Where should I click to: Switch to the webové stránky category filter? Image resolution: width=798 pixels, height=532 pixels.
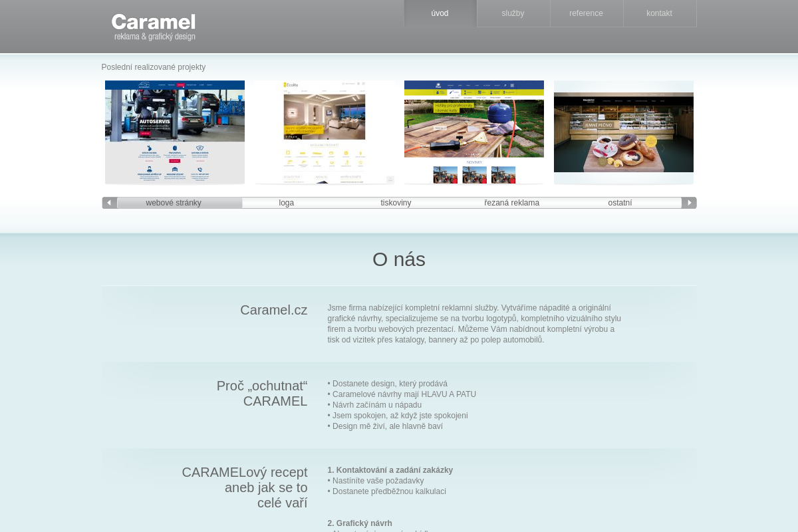pos(173,203)
